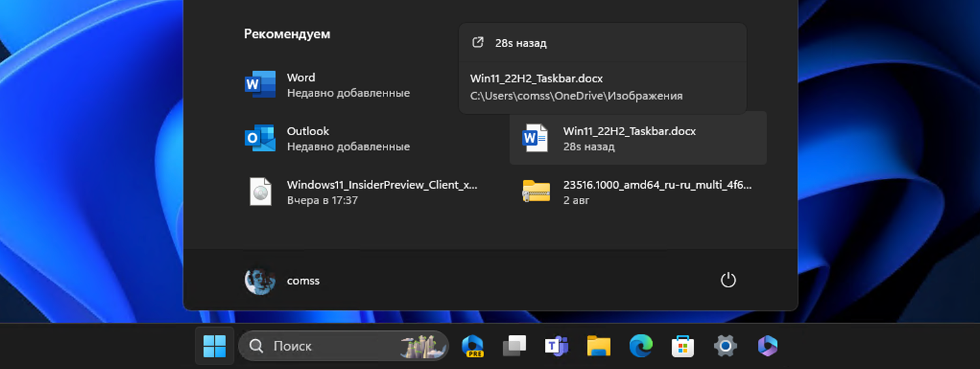
Task: Click the tooltip file name Win11_22H2_Taskbar.docx
Action: click(x=536, y=78)
